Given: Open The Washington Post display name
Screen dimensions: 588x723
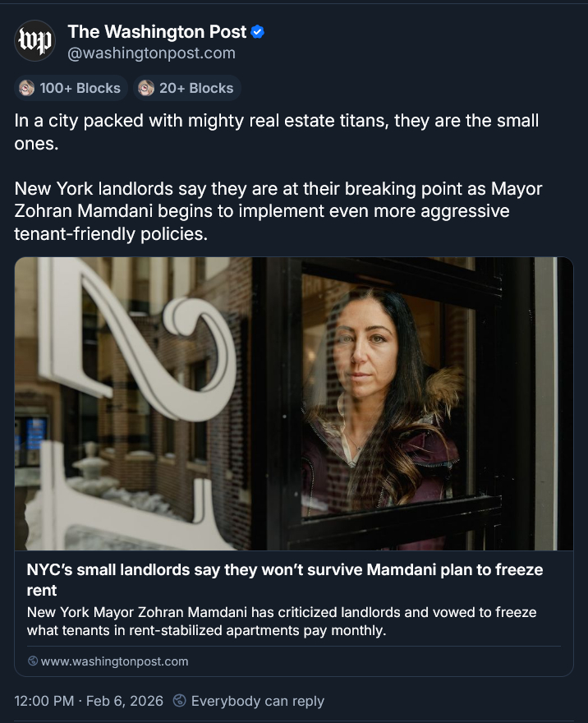Looking at the screenshot, I should click(x=157, y=32).
